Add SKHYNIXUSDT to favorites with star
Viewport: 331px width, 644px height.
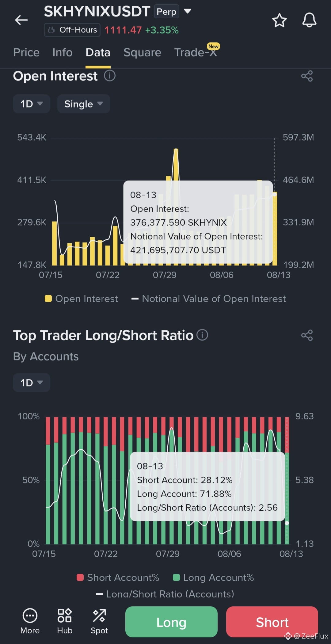[279, 20]
